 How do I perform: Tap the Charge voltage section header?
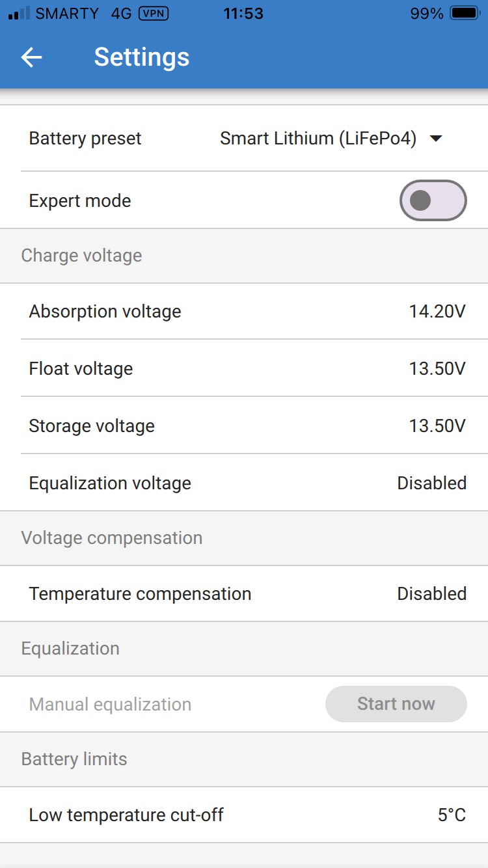81,256
